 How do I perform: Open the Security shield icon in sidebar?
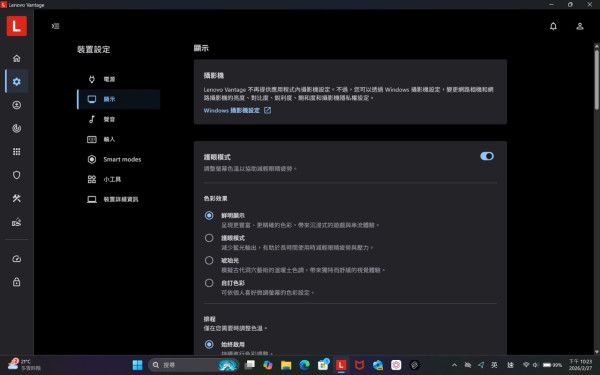point(16,175)
